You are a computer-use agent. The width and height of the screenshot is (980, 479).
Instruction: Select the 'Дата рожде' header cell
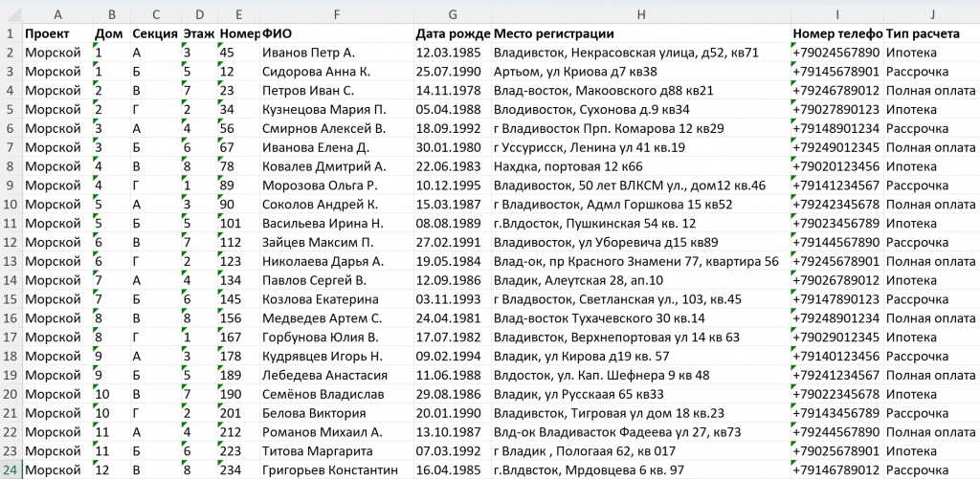point(452,33)
